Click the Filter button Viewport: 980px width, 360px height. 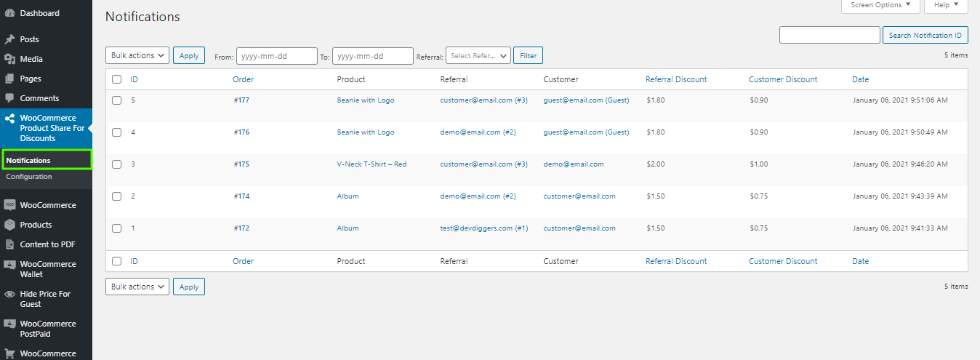[x=528, y=55]
